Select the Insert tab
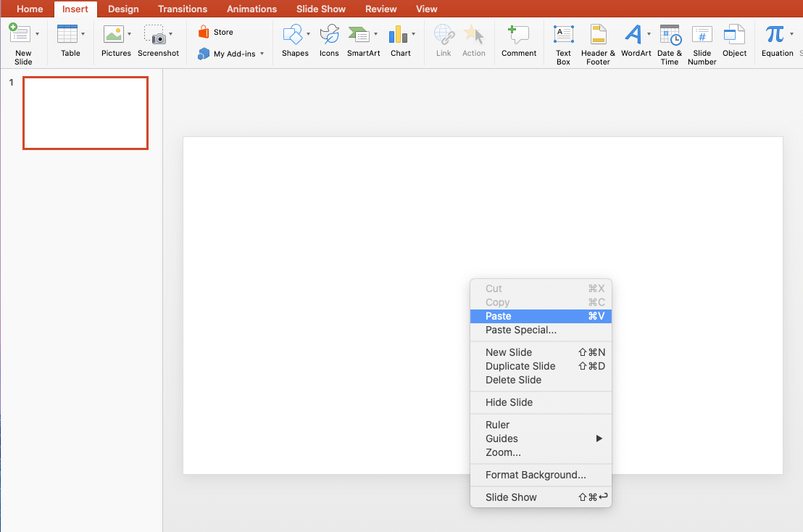The width and height of the screenshot is (803, 532). pos(75,9)
